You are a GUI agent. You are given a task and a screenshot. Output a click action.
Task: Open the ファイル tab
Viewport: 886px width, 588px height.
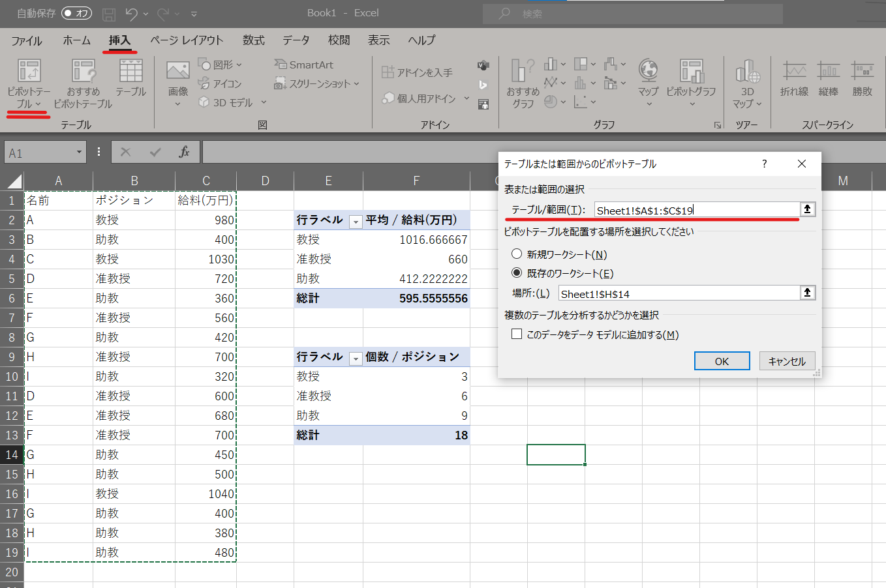[x=27, y=40]
